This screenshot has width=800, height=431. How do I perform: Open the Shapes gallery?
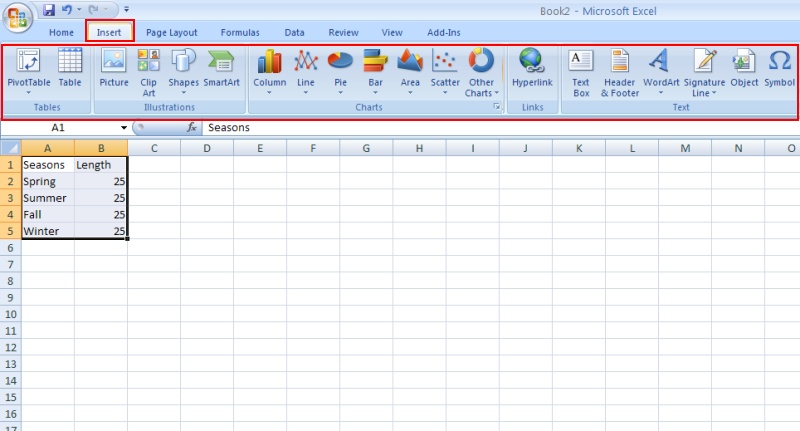(183, 72)
